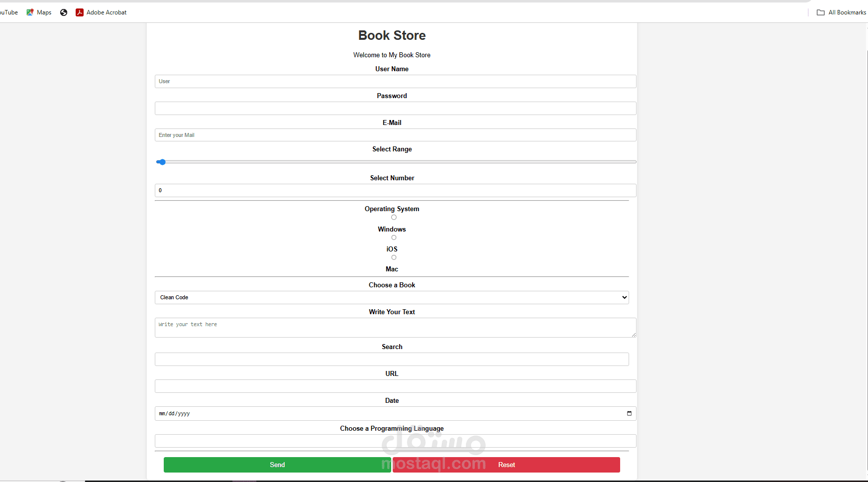
Task: Open the Adobe Acrobat bookmark
Action: 101,12
